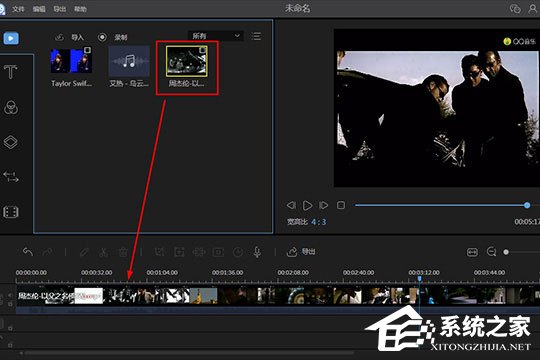
Task: Open the Transitions panel icon
Action: pyautogui.click(x=11, y=177)
